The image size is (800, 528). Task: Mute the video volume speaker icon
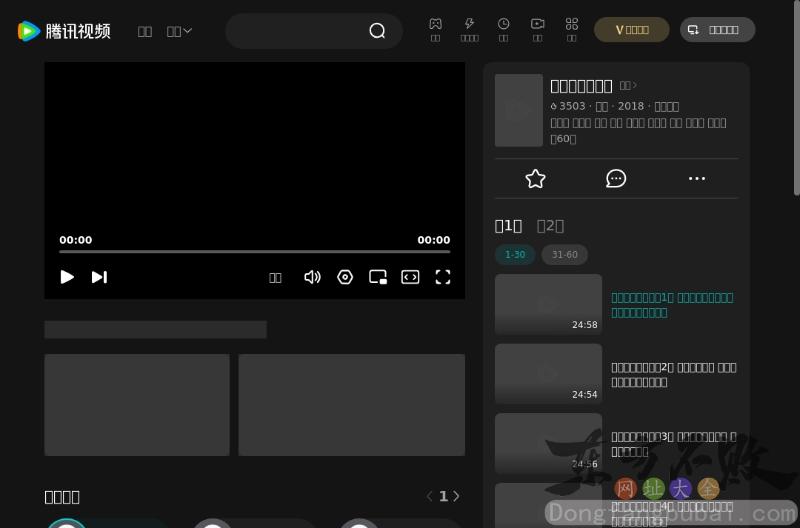coord(312,277)
